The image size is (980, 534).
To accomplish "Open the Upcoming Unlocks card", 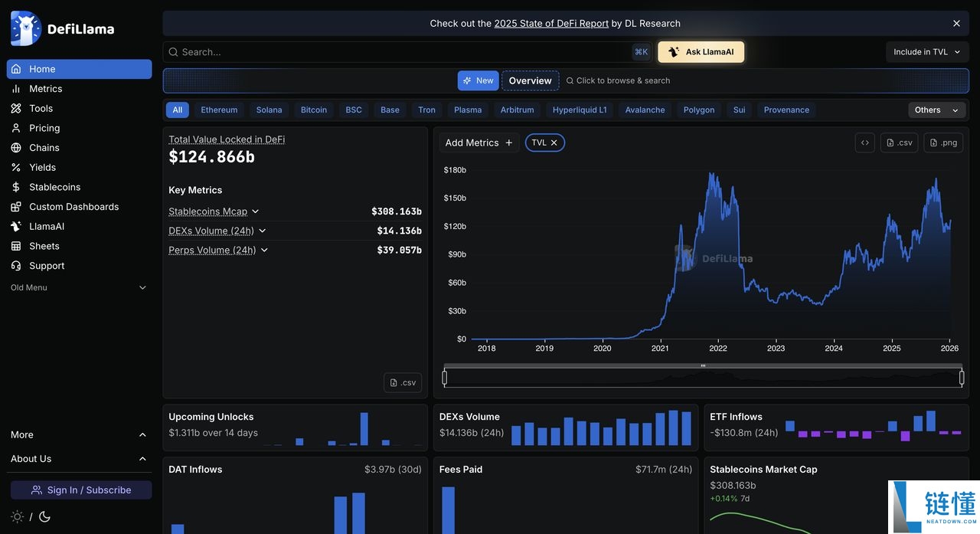I will click(x=295, y=428).
